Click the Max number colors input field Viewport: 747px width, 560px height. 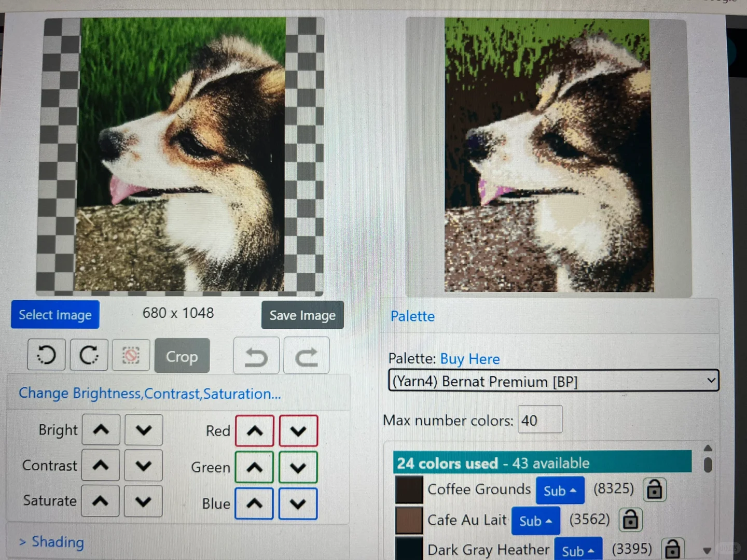539,419
